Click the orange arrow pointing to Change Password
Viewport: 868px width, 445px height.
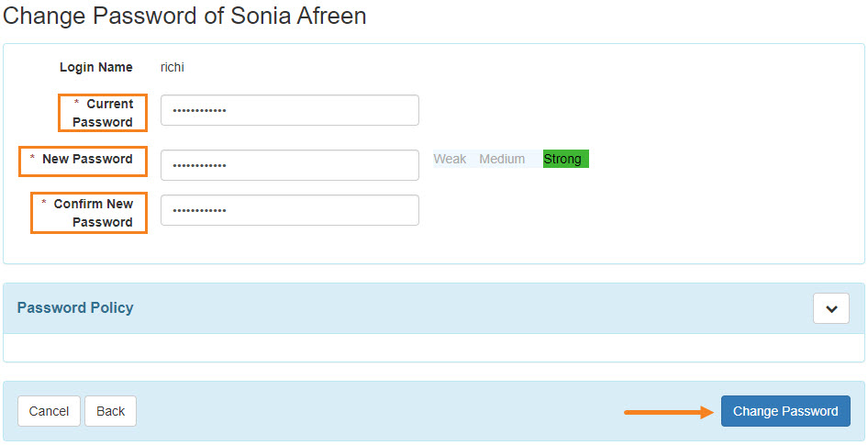point(669,412)
